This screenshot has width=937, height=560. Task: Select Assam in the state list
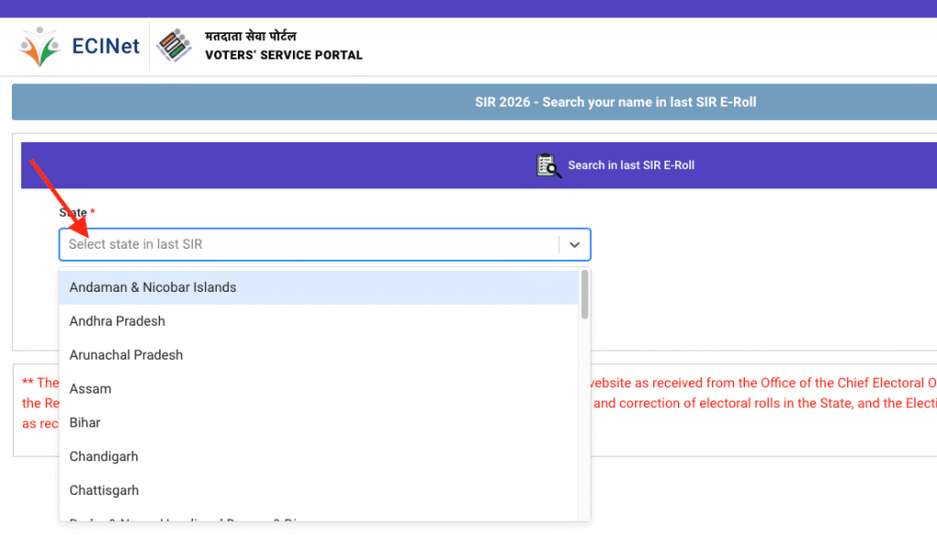tap(91, 389)
